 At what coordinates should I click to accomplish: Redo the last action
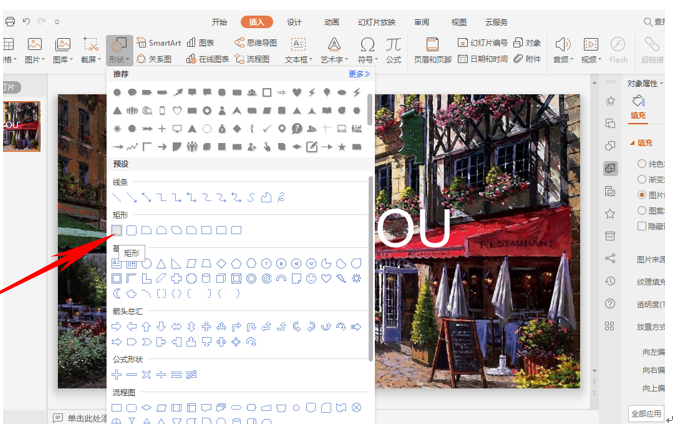click(x=42, y=21)
